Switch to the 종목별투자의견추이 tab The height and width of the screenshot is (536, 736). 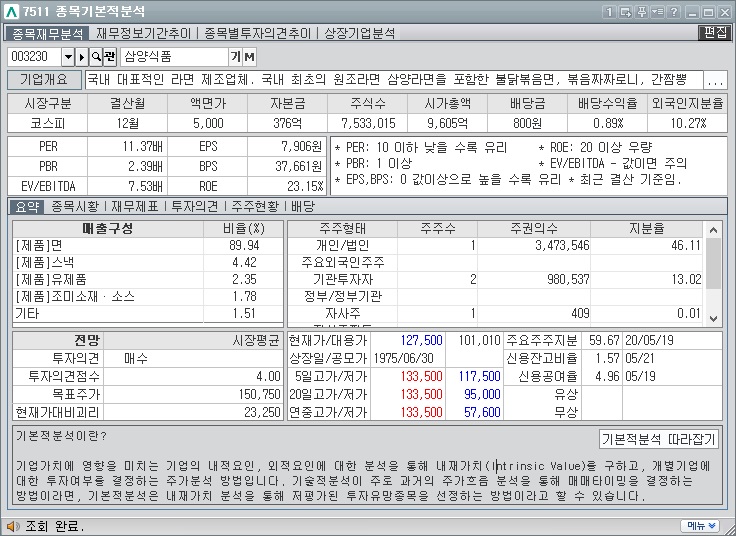tap(257, 34)
